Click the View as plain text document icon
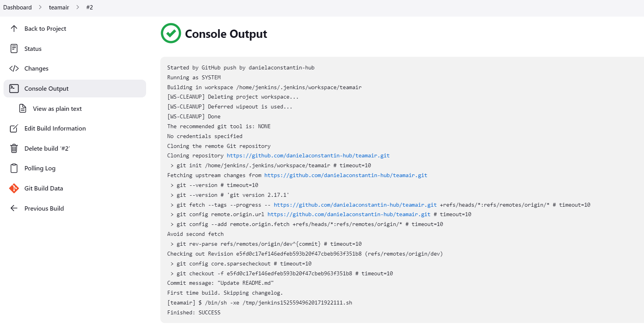Viewport: 644px width, 325px height. tap(22, 108)
